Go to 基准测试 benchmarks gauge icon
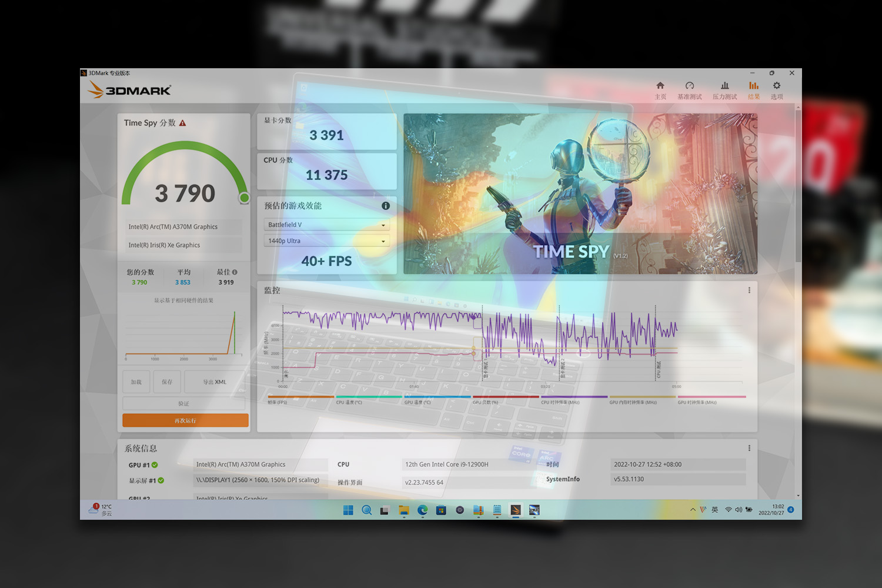 pos(690,90)
